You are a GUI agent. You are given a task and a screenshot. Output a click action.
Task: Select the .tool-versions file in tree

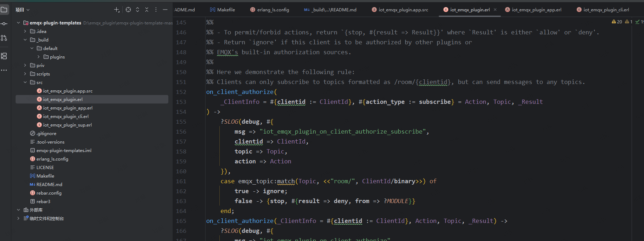(x=50, y=142)
